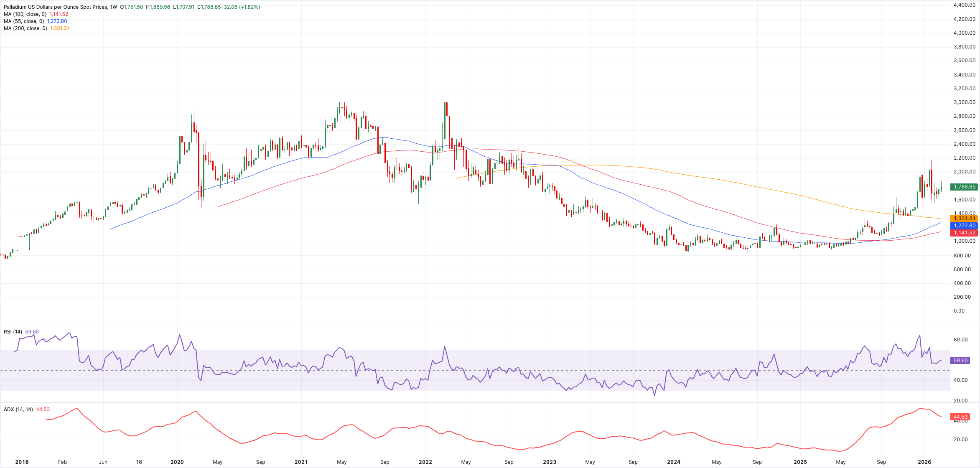This screenshot has width=980, height=468.
Task: Click the purple 59.60 RSI value tag
Action: click(959, 360)
